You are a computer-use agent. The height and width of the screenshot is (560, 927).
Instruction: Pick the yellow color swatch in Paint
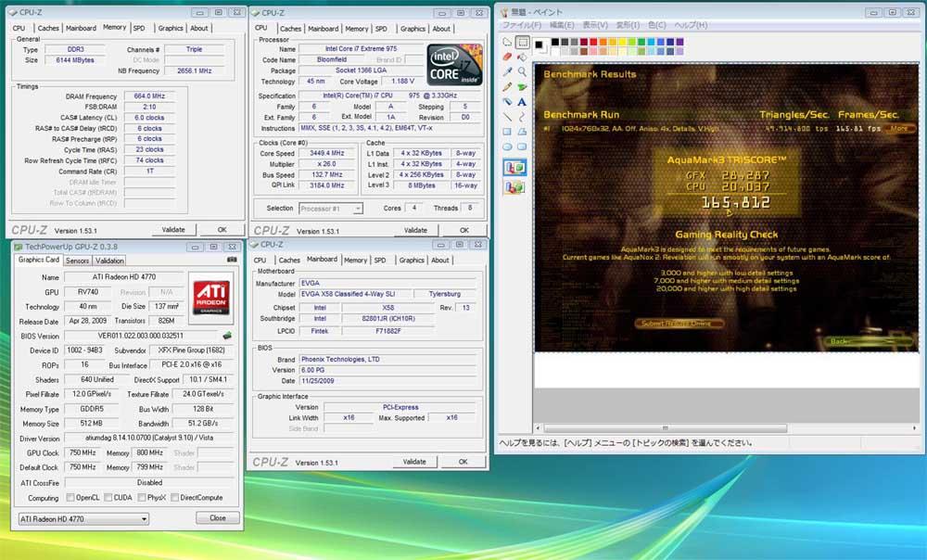tap(622, 42)
